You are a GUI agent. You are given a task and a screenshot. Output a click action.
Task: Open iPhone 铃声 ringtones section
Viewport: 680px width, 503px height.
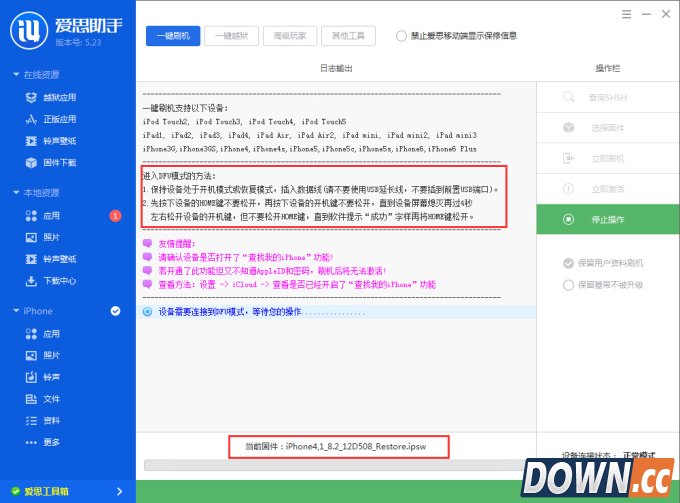[51, 377]
